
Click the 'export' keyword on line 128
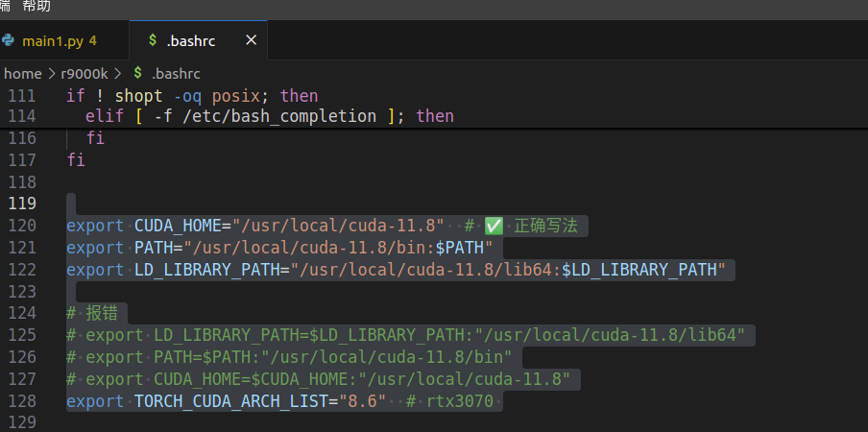[x=95, y=401]
